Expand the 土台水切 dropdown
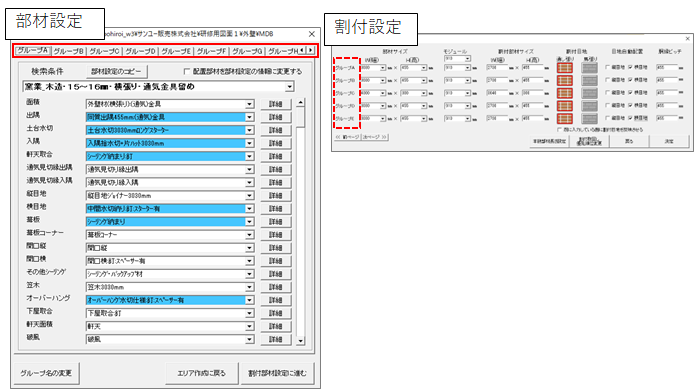The image size is (694, 389). (250, 131)
